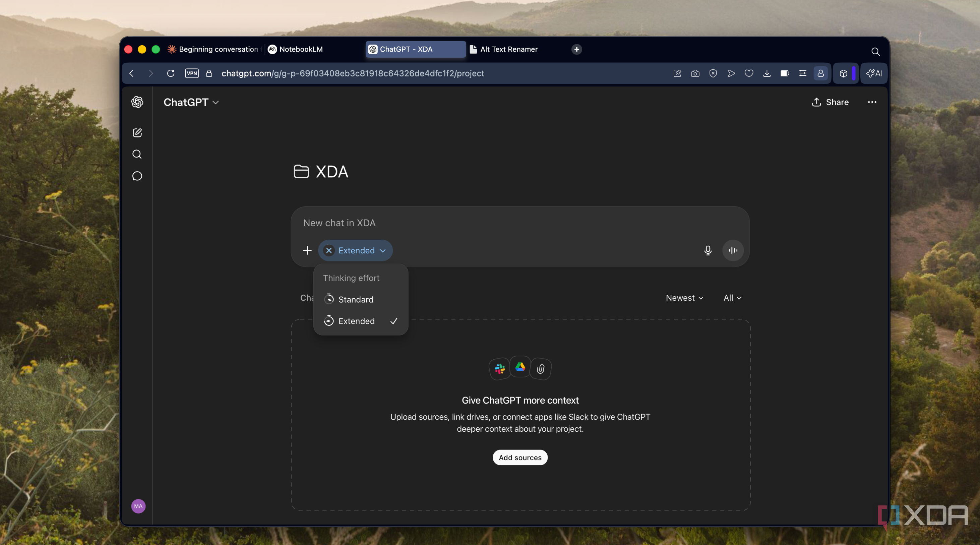Open the Newest sort dropdown
The image size is (980, 545).
click(x=684, y=298)
